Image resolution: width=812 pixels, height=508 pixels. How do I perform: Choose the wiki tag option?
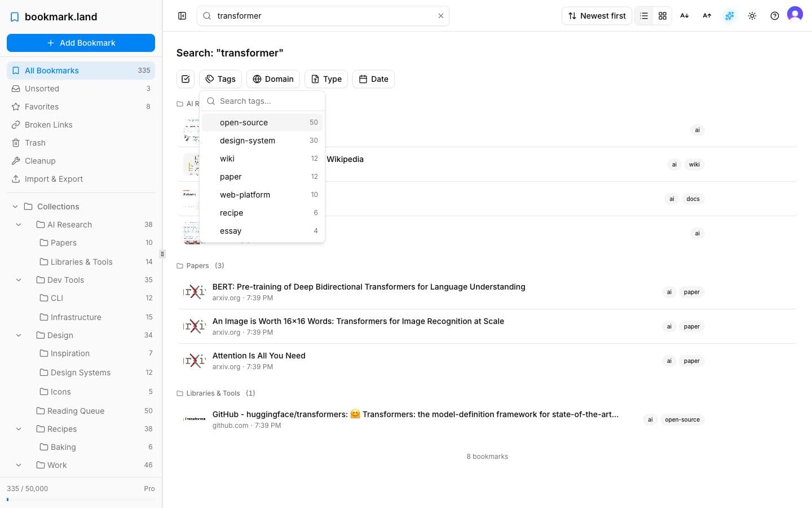click(x=262, y=159)
